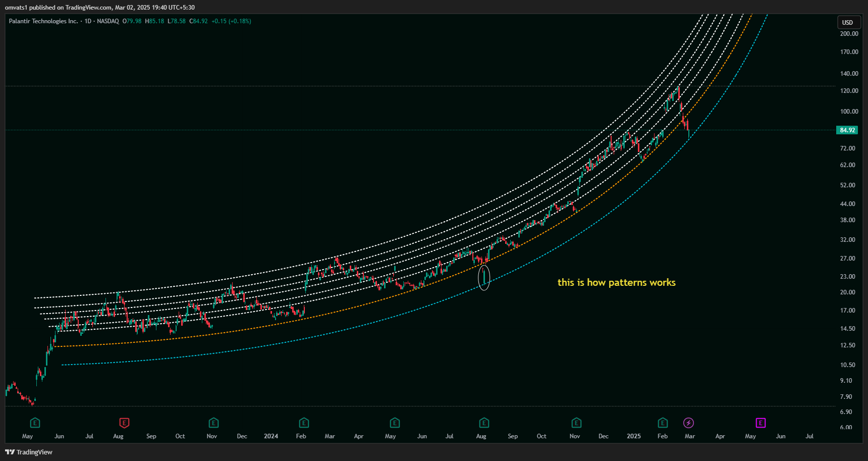Viewport: 868px width, 461px height.
Task: Open the USD currency selector
Action: 848,22
